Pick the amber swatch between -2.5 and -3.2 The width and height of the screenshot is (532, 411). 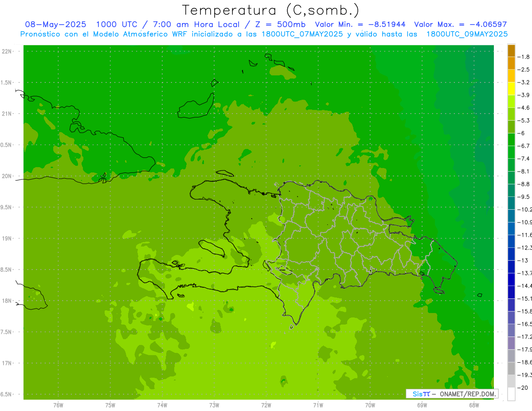click(x=511, y=76)
